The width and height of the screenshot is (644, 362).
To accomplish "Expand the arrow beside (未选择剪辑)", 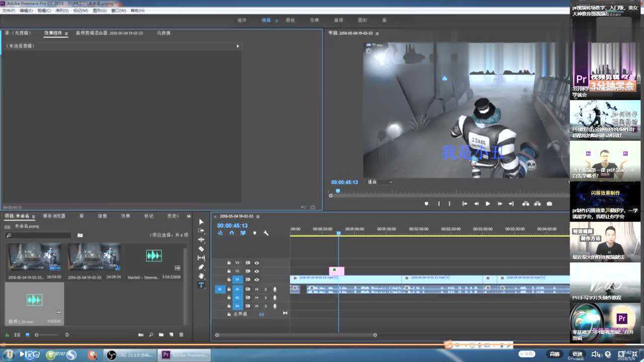I will coord(238,46).
